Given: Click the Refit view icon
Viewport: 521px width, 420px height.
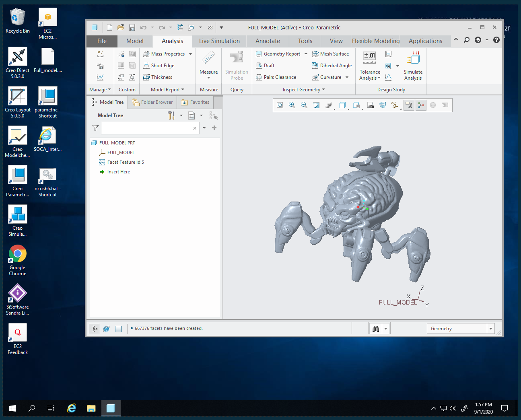Looking at the screenshot, I should click(x=280, y=105).
